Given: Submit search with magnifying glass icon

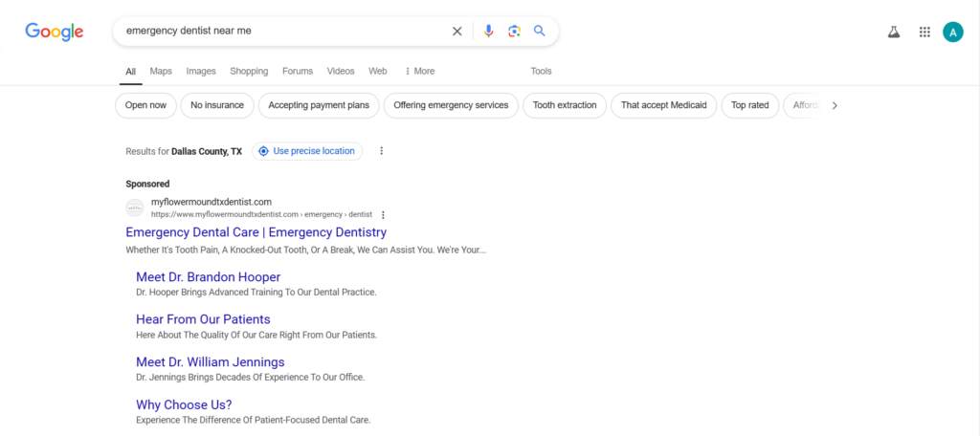Looking at the screenshot, I should [x=540, y=32].
